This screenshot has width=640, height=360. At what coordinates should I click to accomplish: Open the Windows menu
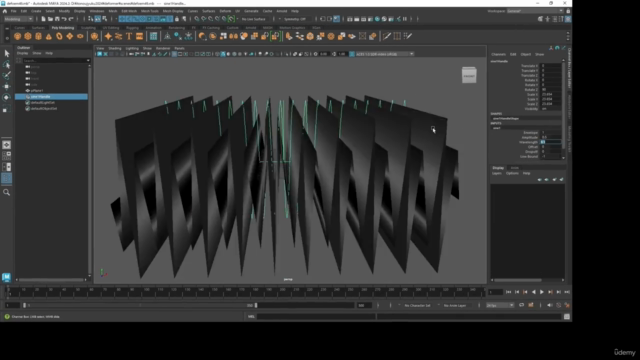click(x=97, y=11)
